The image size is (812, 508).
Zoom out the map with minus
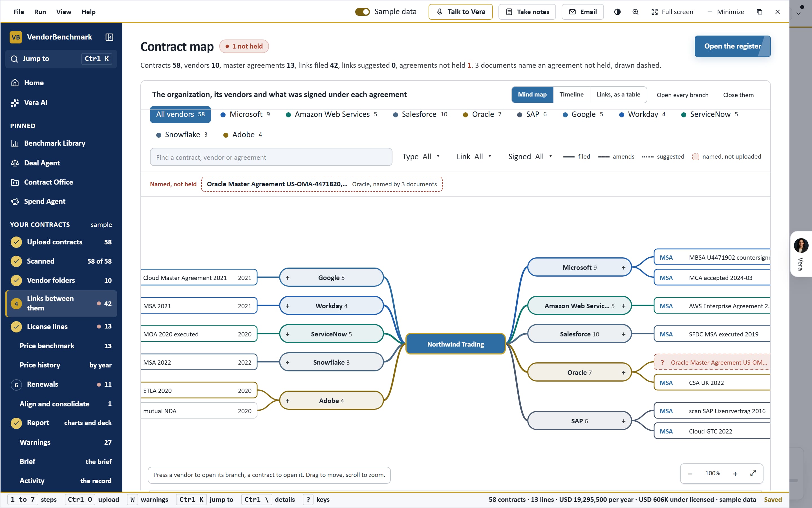pos(690,474)
